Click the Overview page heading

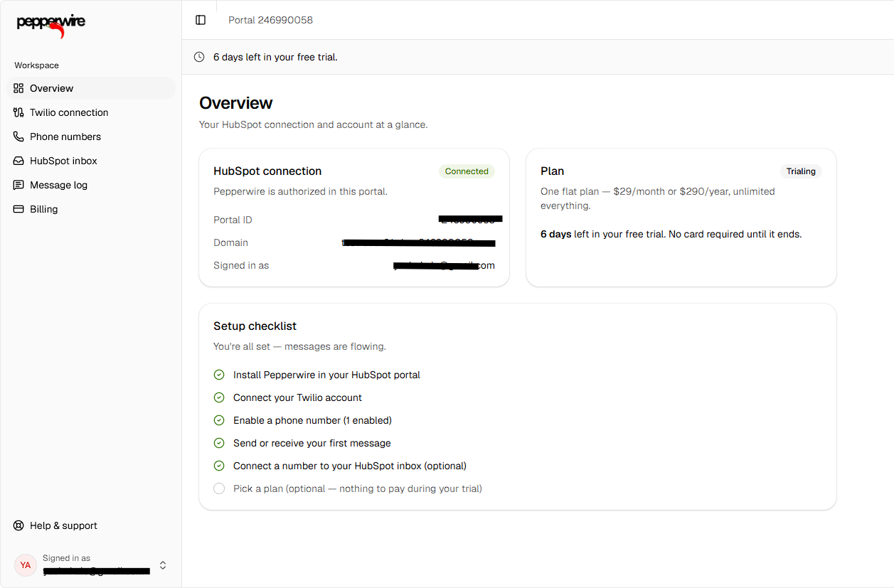click(x=236, y=103)
